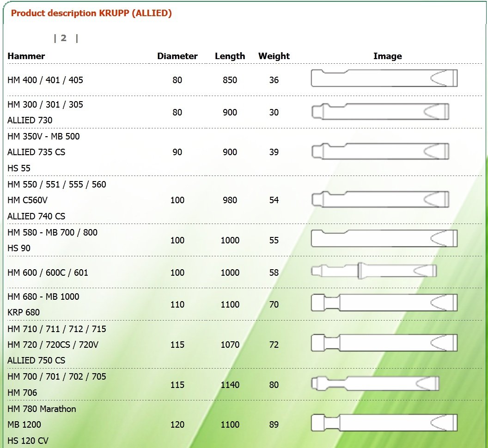Open the chisel image for HS 90 row
Image resolution: width=488 pixels, height=448 pixels.
(384, 239)
